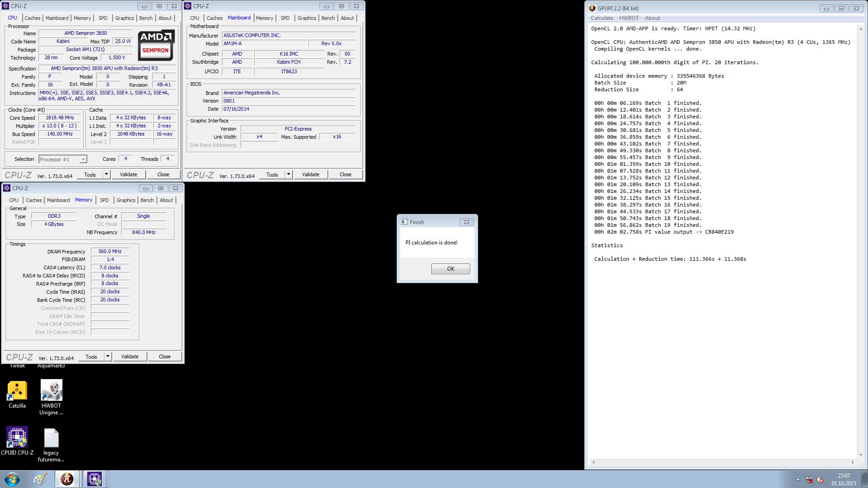Click the NB Frequency 840.0 MHz field
868x488 pixels.
[144, 232]
